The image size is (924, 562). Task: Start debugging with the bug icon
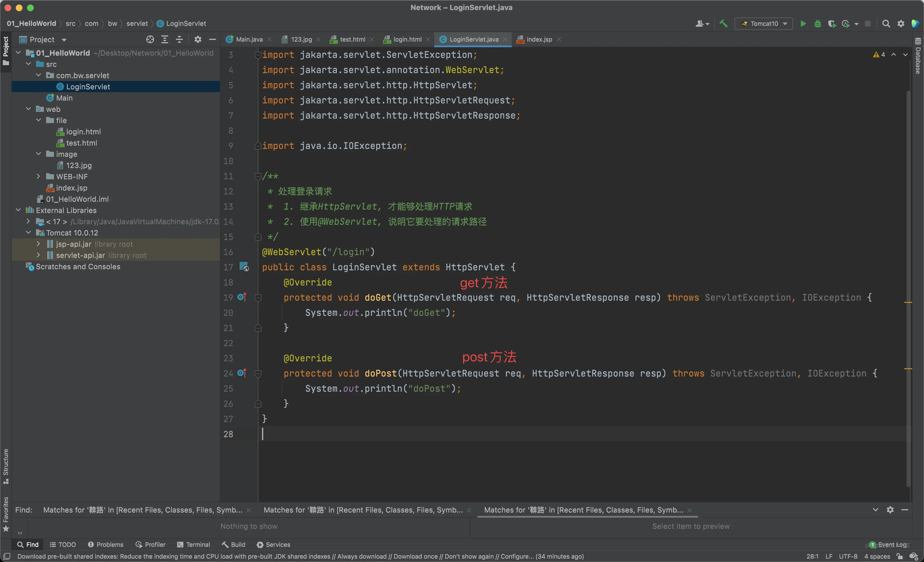tap(817, 24)
